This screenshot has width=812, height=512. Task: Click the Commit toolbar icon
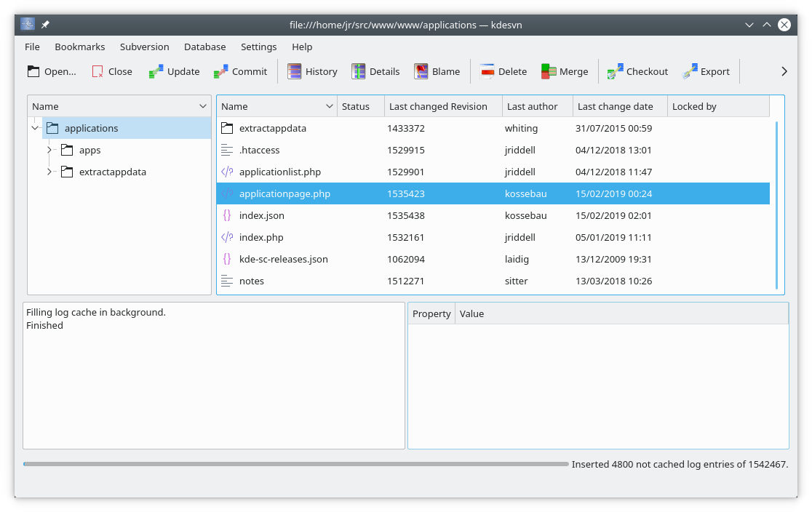pos(221,71)
